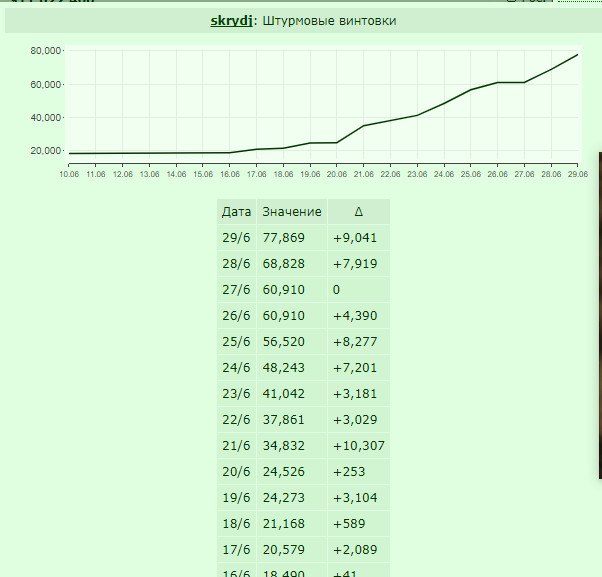The height and width of the screenshot is (577, 602).
Task: Click the 29.06 x-axis label
Action: click(578, 174)
